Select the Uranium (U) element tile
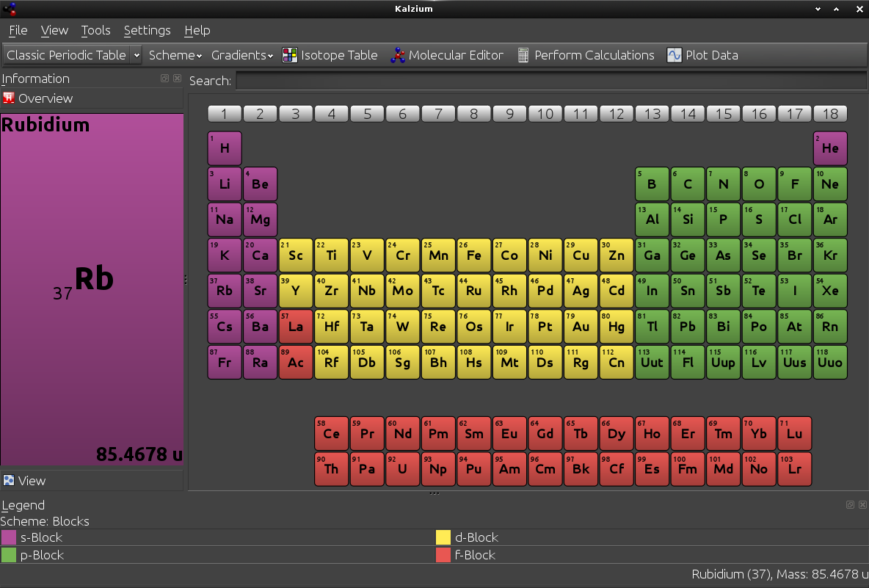 tap(402, 469)
